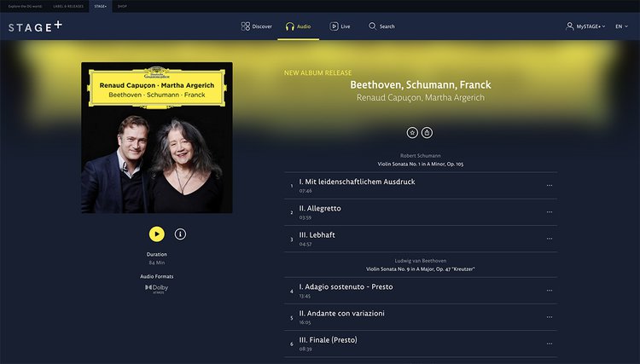The height and width of the screenshot is (364, 640).
Task: Expand the MySTAGE+ account menu
Action: pyautogui.click(x=585, y=26)
